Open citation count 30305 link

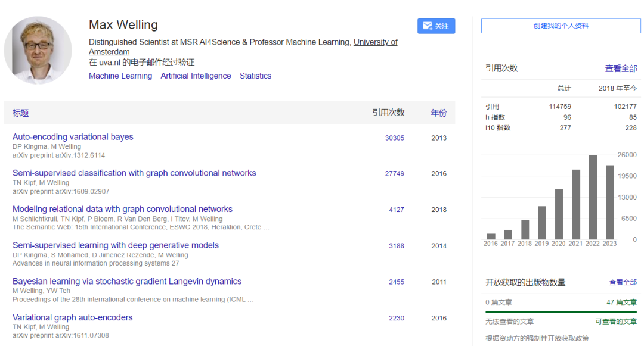(394, 138)
